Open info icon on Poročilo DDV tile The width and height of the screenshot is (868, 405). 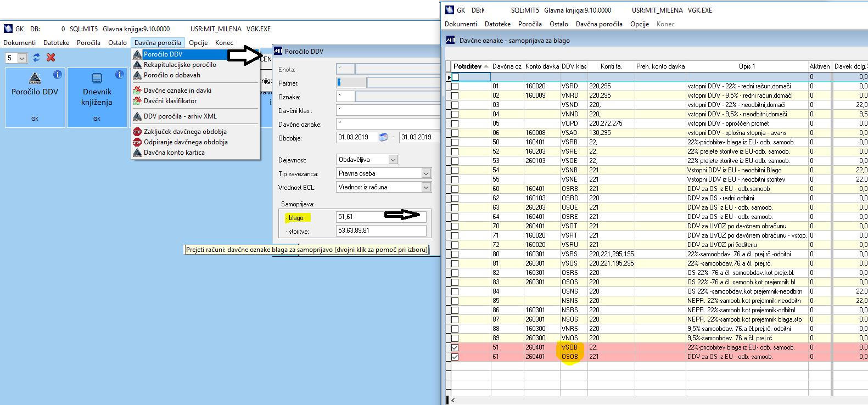[x=58, y=75]
